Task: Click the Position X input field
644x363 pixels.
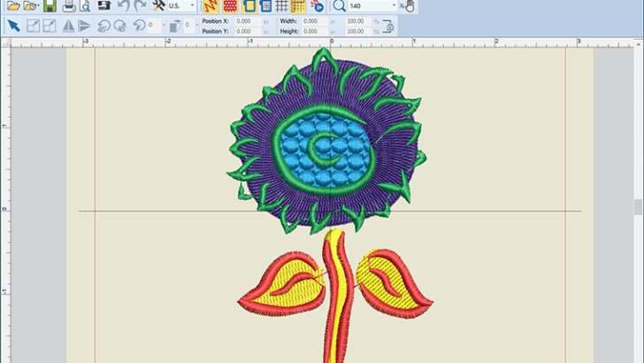Action: (x=248, y=19)
